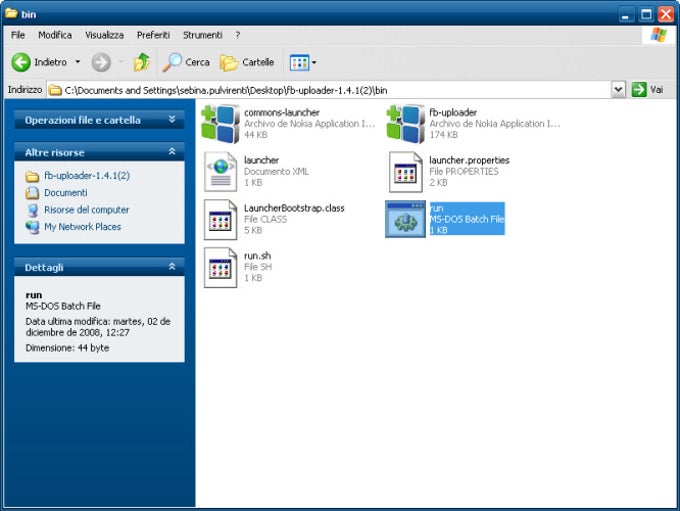Select the commons-launcher file icon
This screenshot has height=511, width=680.
221,124
